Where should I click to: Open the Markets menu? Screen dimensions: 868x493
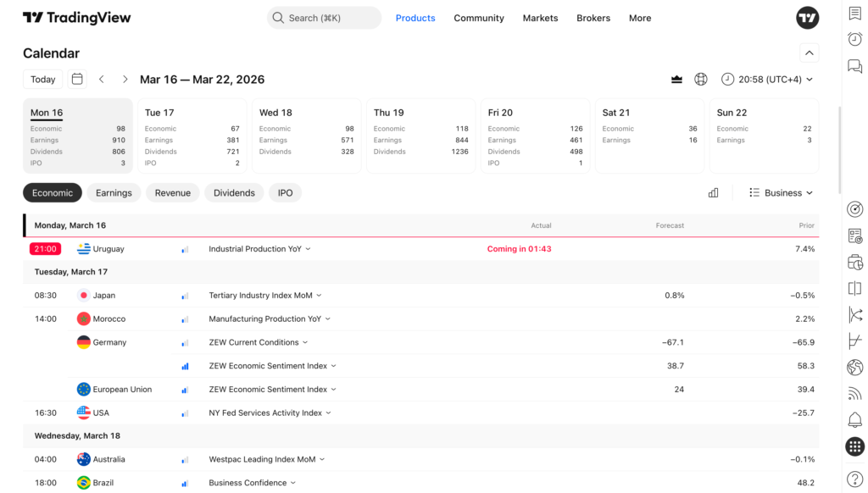(540, 18)
